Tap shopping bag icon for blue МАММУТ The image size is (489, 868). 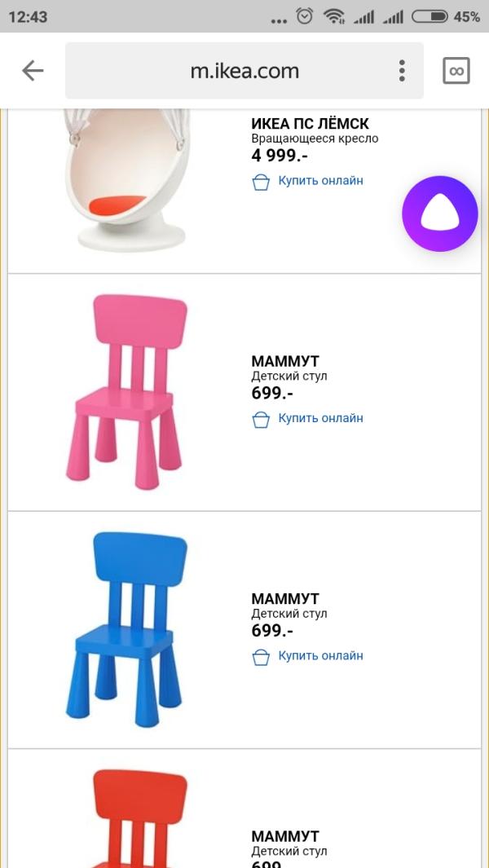coord(261,657)
